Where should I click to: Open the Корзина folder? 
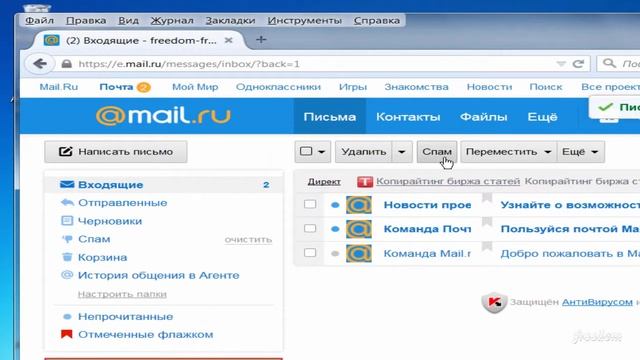tap(102, 257)
